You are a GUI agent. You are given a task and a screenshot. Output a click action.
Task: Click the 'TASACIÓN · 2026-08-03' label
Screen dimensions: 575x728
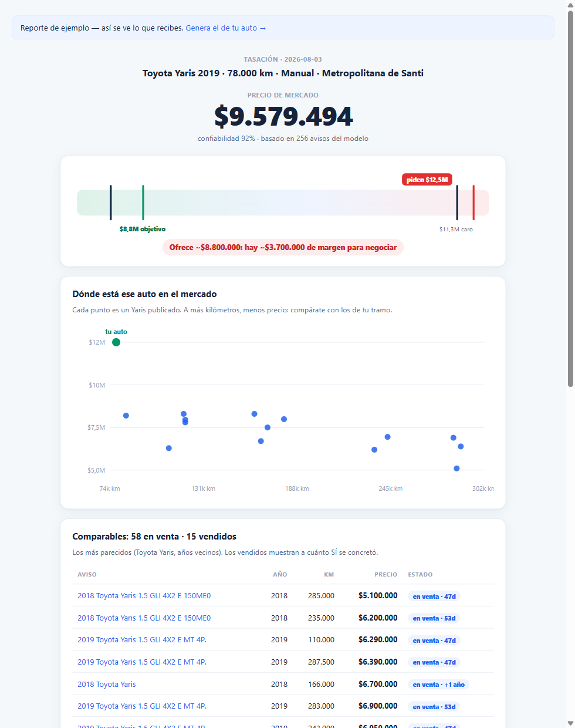pyautogui.click(x=283, y=59)
